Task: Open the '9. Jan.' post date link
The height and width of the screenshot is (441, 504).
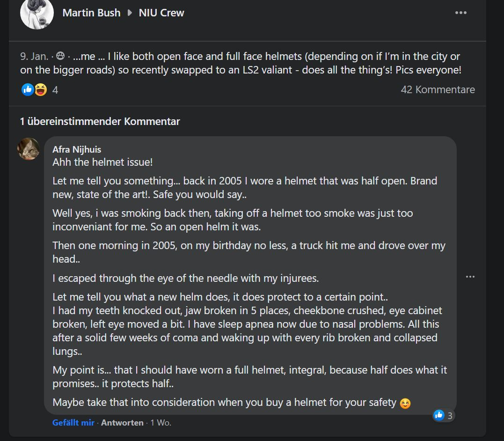Action: [x=34, y=57]
